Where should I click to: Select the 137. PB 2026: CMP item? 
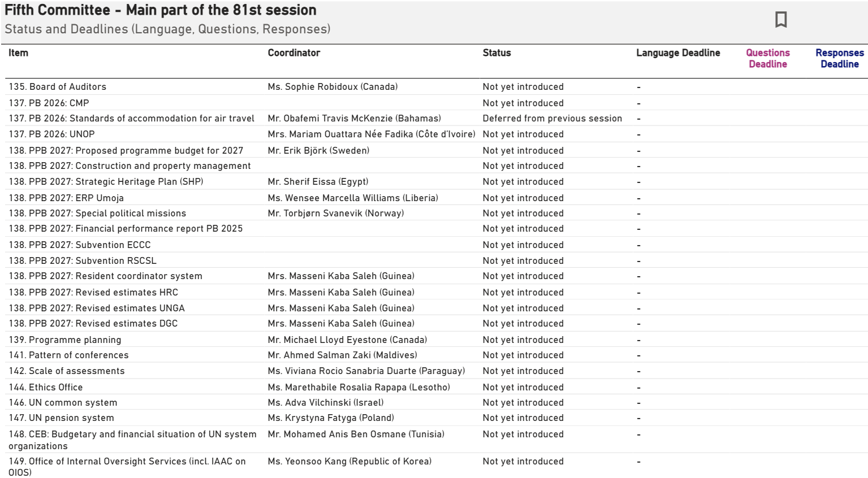(x=49, y=103)
